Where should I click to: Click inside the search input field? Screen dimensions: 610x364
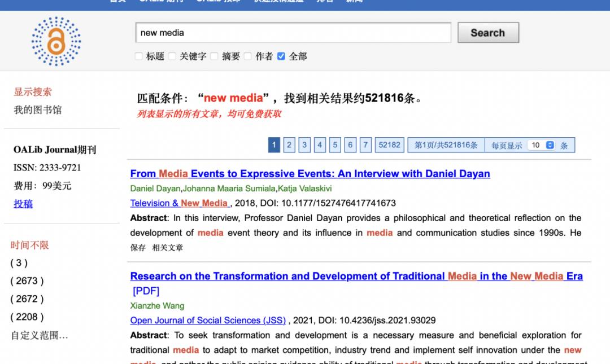[294, 33]
